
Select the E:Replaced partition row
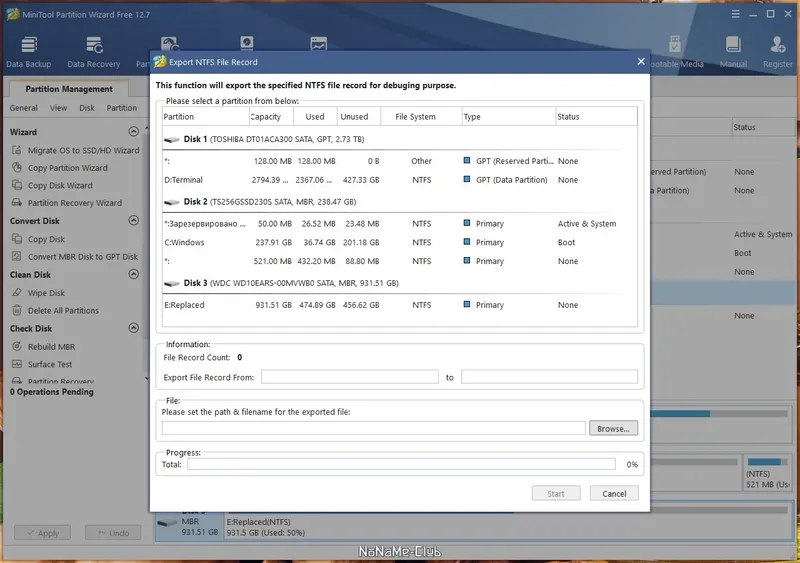pos(398,305)
